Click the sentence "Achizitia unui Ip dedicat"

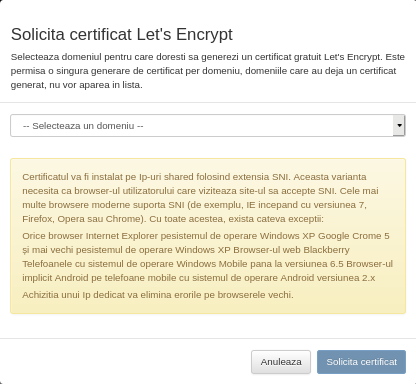point(158,295)
